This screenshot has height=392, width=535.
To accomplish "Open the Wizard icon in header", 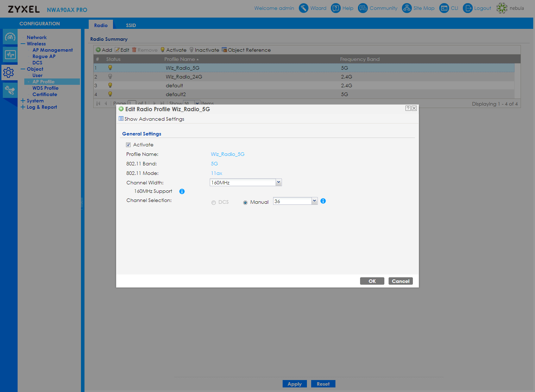I will pos(303,8).
